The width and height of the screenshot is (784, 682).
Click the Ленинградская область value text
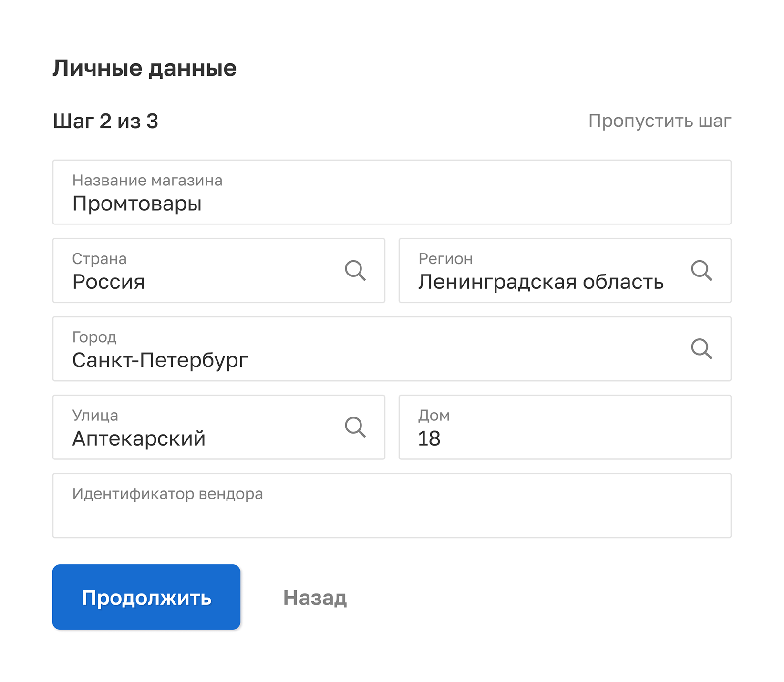pos(541,282)
